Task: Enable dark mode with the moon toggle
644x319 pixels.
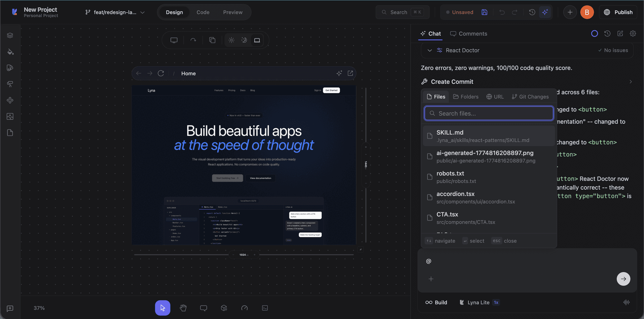Action: 244,40
